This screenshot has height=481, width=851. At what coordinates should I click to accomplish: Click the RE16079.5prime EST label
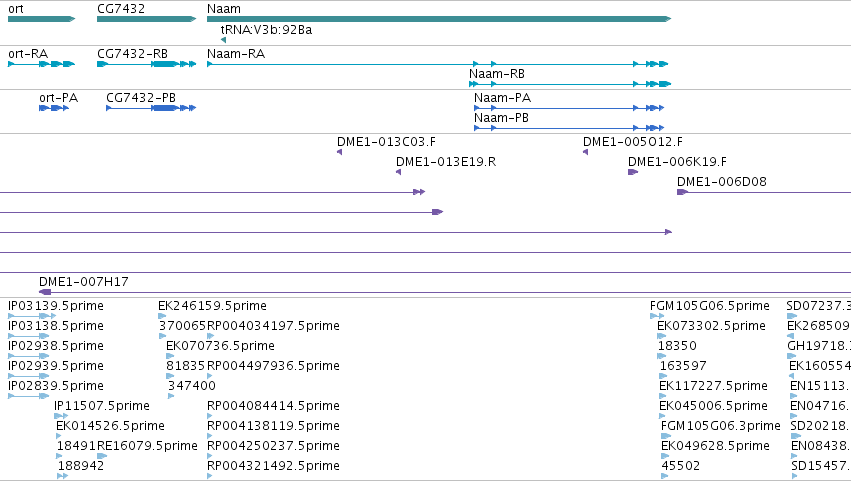(x=147, y=446)
